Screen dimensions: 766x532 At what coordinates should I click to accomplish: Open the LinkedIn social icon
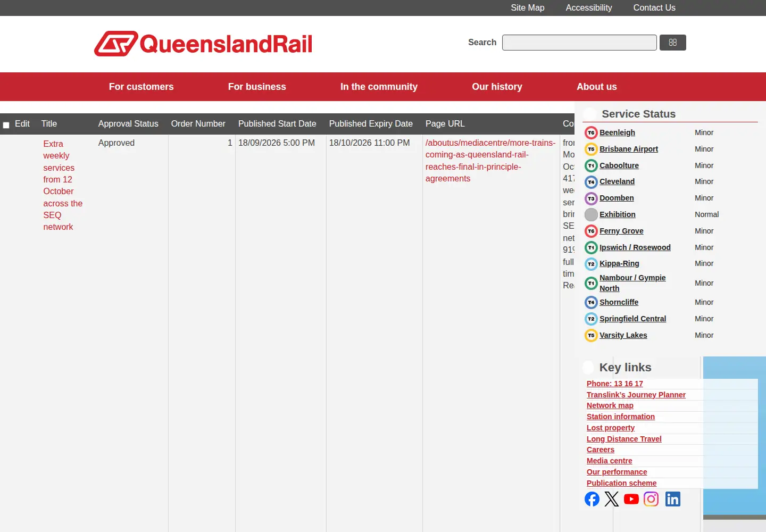tap(673, 499)
